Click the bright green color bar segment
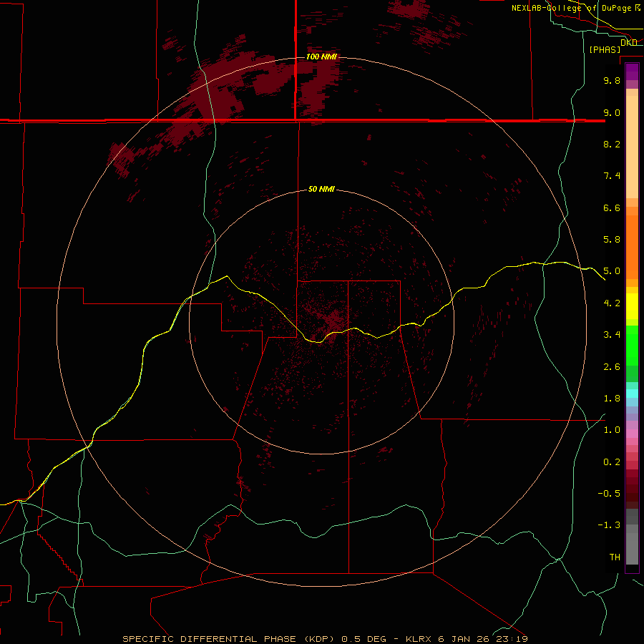The image size is (644, 644). [632, 346]
